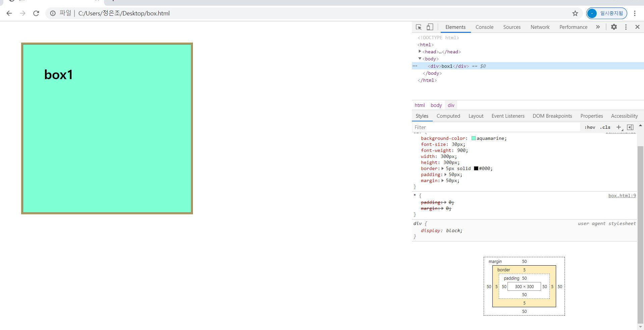The width and height of the screenshot is (644, 330).
Task: Click the 300 × 300 content box in model
Action: click(x=524, y=286)
